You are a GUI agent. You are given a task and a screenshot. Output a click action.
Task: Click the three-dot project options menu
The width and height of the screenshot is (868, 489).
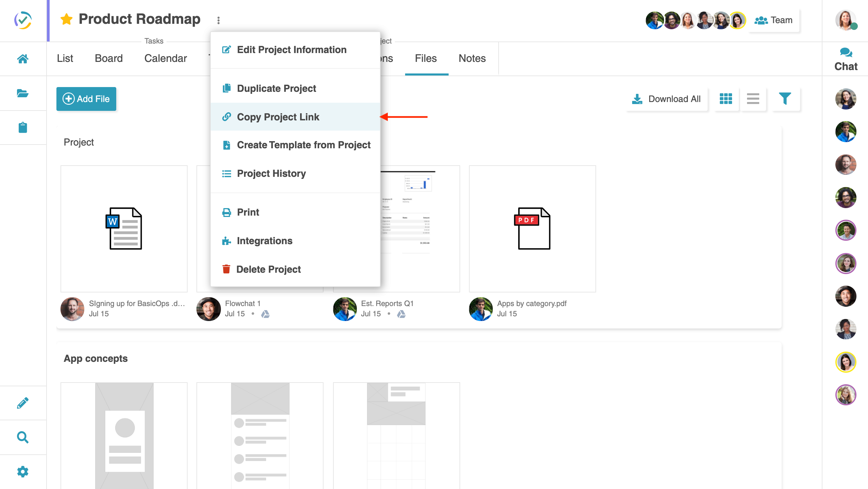[x=219, y=20]
